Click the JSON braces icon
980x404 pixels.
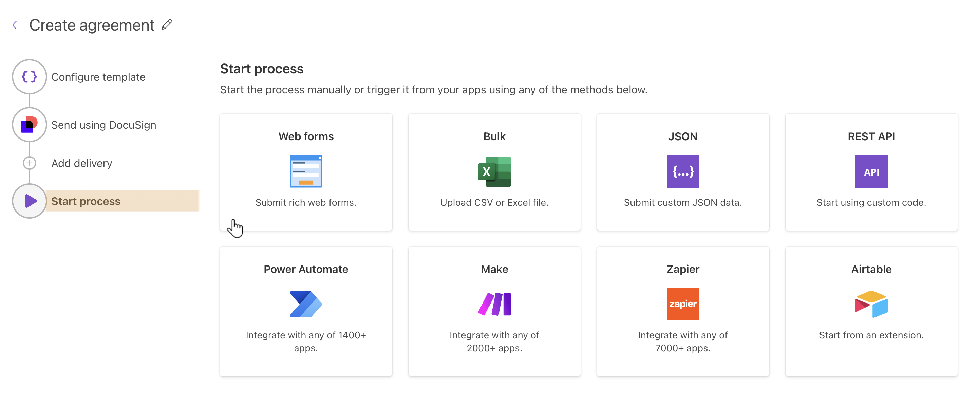682,171
